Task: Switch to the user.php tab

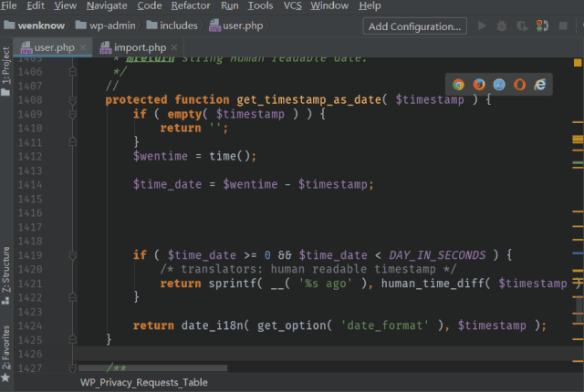Action: click(52, 47)
